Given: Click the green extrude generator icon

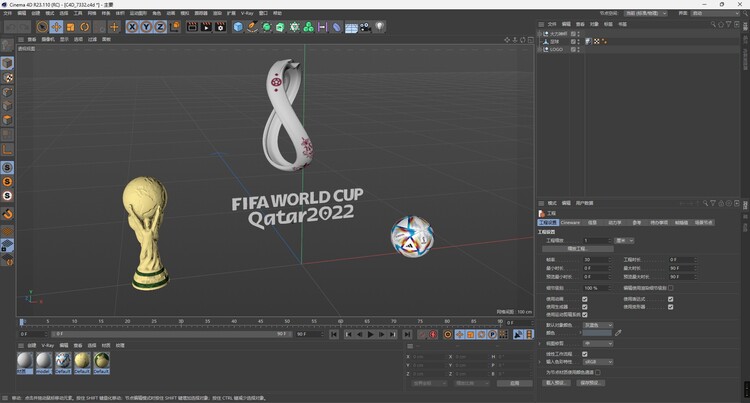Looking at the screenshot, I should pos(280,27).
